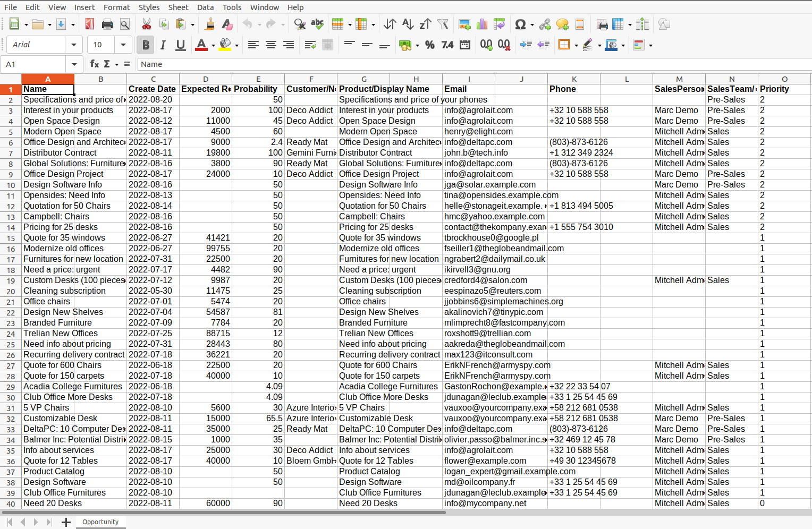Clear direct formatting with the eraser icon
This screenshot has height=529, width=812.
click(x=227, y=24)
